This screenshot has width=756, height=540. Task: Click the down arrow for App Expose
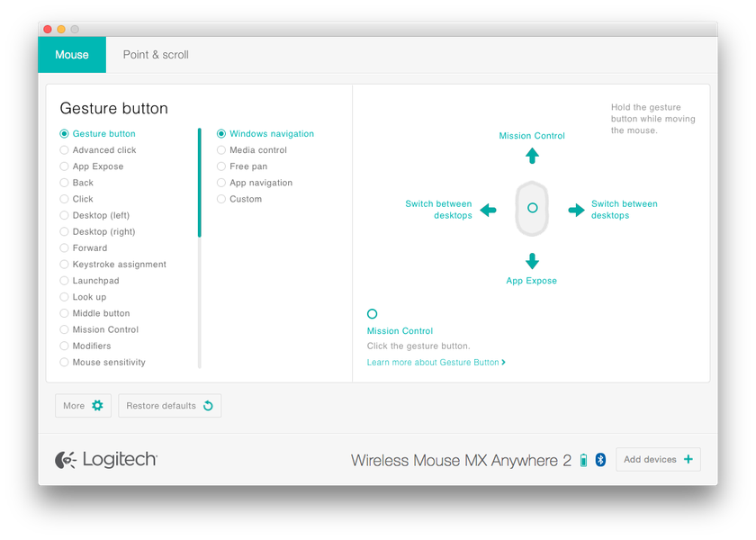click(532, 261)
